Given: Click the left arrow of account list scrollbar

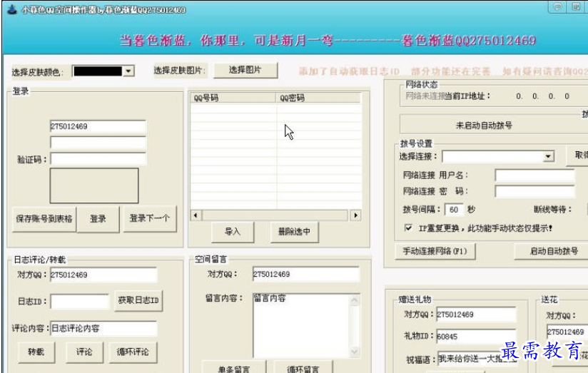Looking at the screenshot, I should coord(196,215).
